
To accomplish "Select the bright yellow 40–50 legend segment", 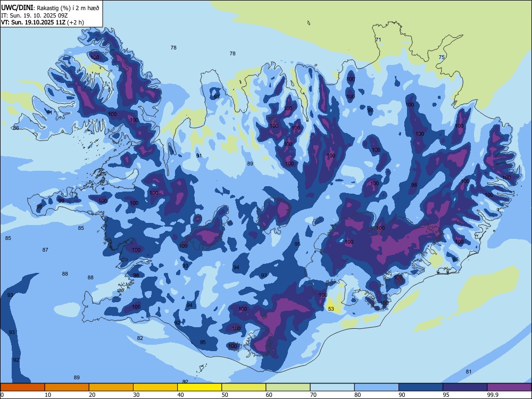I will (199, 387).
